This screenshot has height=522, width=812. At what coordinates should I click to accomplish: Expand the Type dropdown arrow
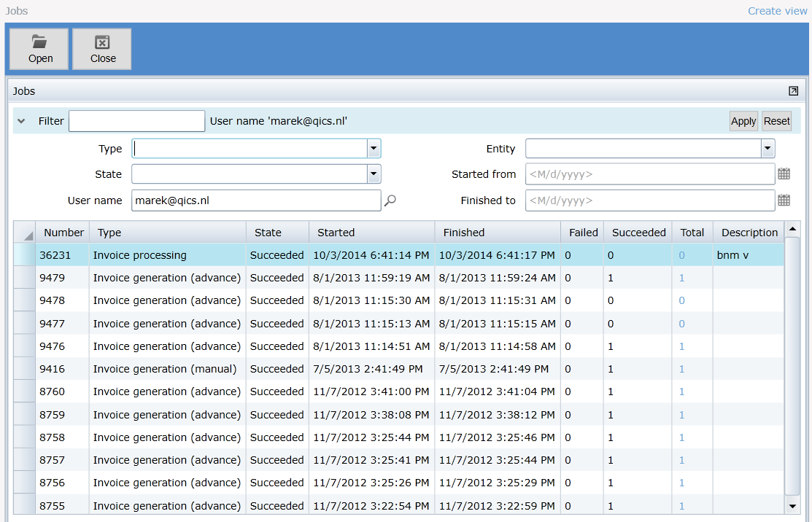[x=374, y=149]
